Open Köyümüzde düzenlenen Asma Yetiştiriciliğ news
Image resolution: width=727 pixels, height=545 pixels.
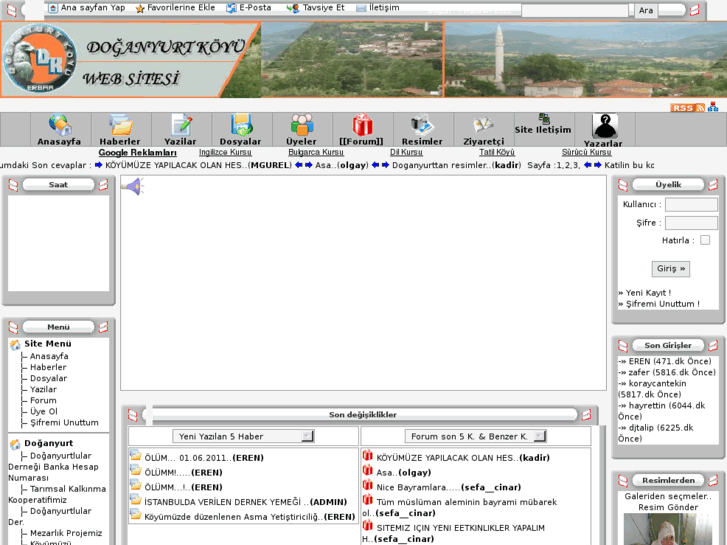(x=249, y=517)
